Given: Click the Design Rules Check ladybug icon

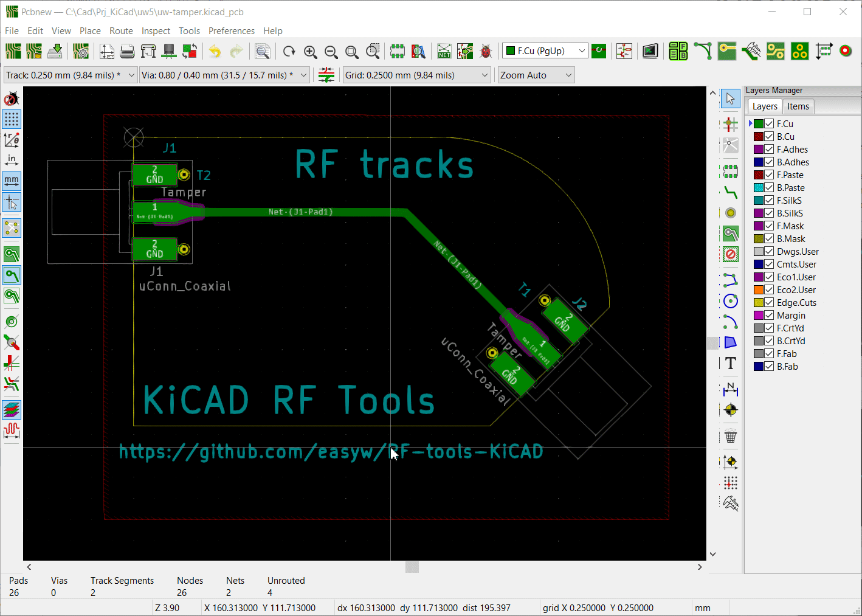Looking at the screenshot, I should click(485, 52).
